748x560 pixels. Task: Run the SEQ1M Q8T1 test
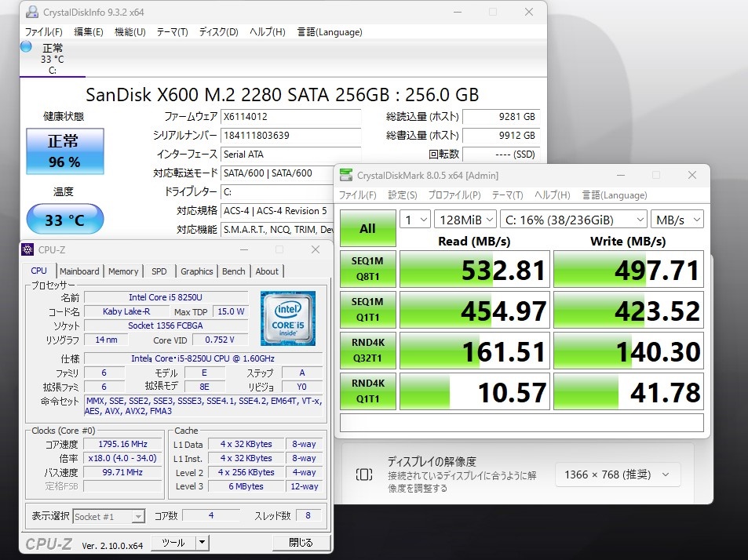368,269
